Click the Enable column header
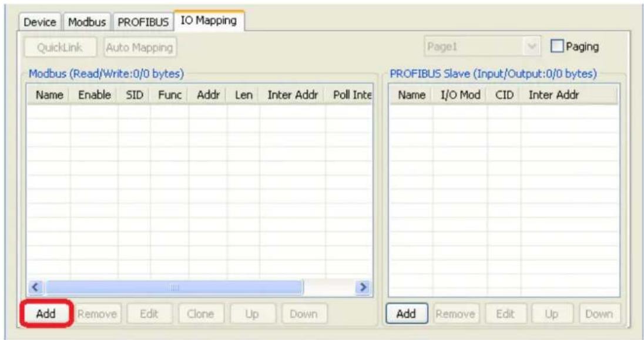Screen dimensions: 644x340 [x=95, y=95]
